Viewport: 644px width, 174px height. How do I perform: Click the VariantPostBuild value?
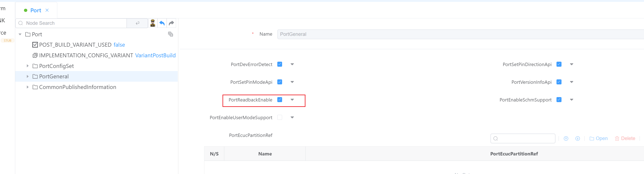click(155, 55)
